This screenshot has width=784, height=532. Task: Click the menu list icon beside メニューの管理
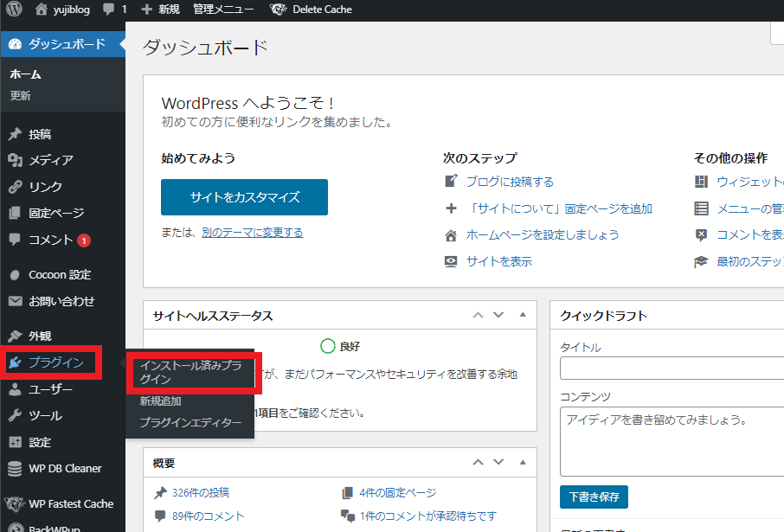(702, 208)
